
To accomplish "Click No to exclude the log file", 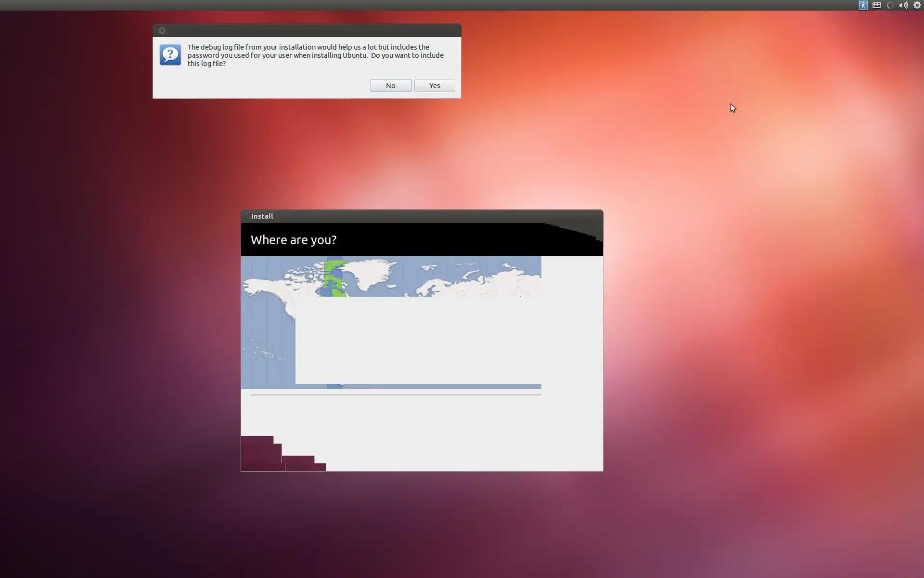I will pyautogui.click(x=390, y=85).
